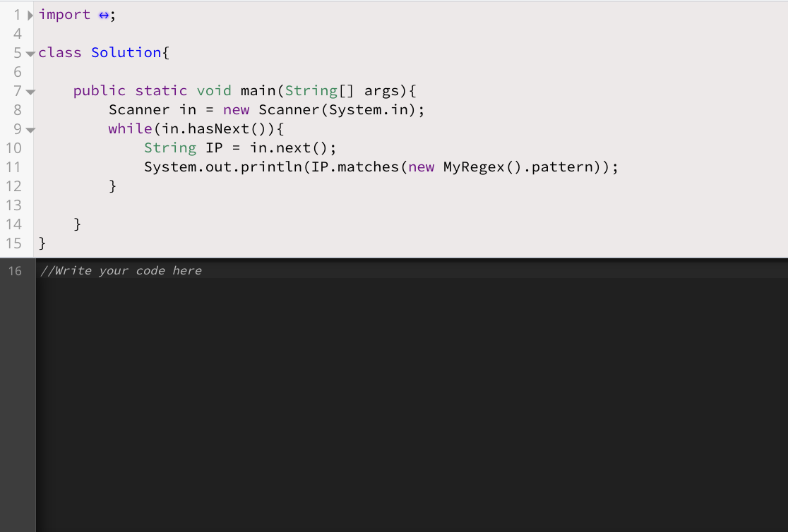
Task: Click the class keyword on line 5
Action: (60, 52)
